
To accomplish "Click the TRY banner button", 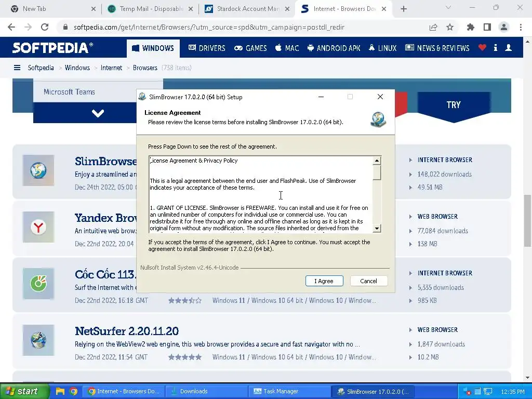I will click(454, 105).
